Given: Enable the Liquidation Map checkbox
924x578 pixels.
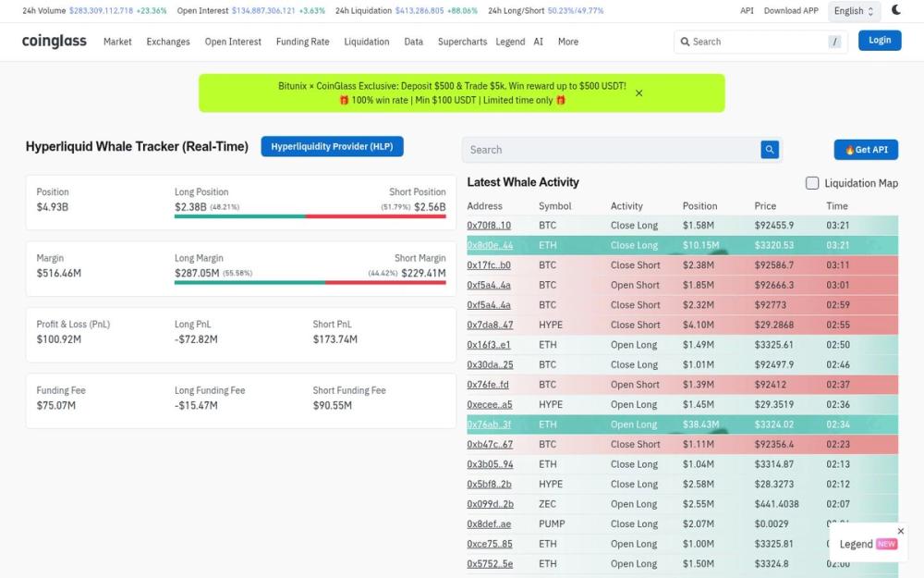Looking at the screenshot, I should (x=812, y=183).
